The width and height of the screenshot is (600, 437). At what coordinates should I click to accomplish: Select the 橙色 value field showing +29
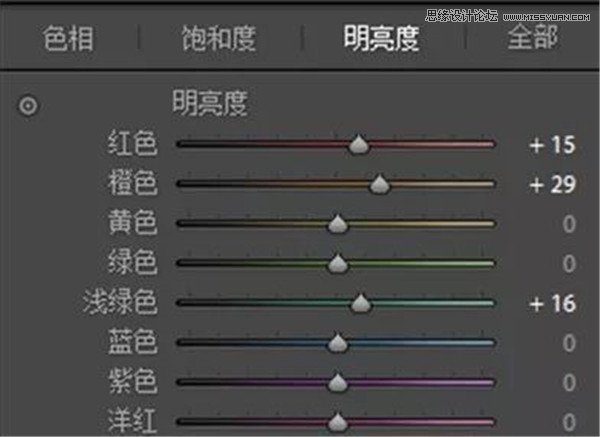[x=552, y=184]
